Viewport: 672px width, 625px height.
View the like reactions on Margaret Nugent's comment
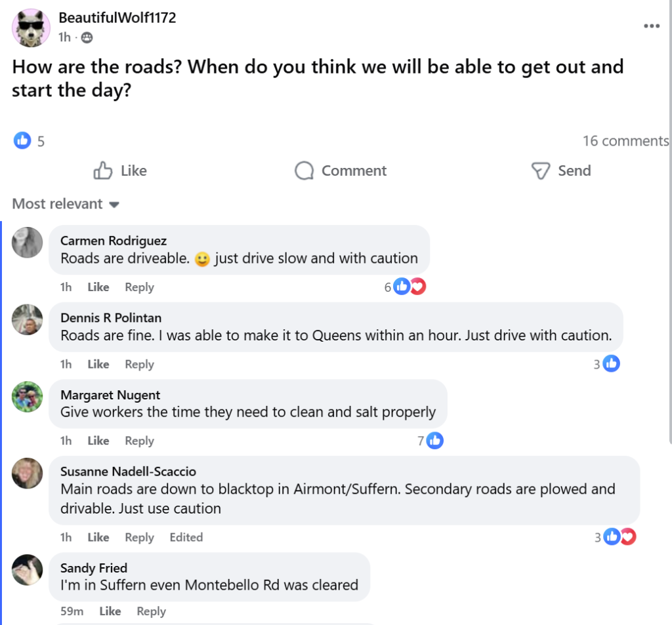point(434,441)
